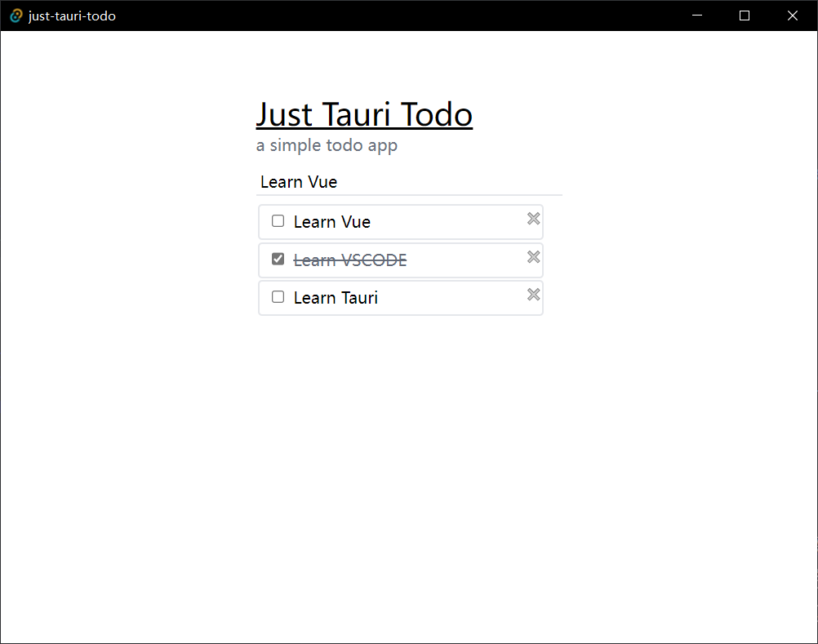Toggle completion state of Learn Vue

click(278, 220)
